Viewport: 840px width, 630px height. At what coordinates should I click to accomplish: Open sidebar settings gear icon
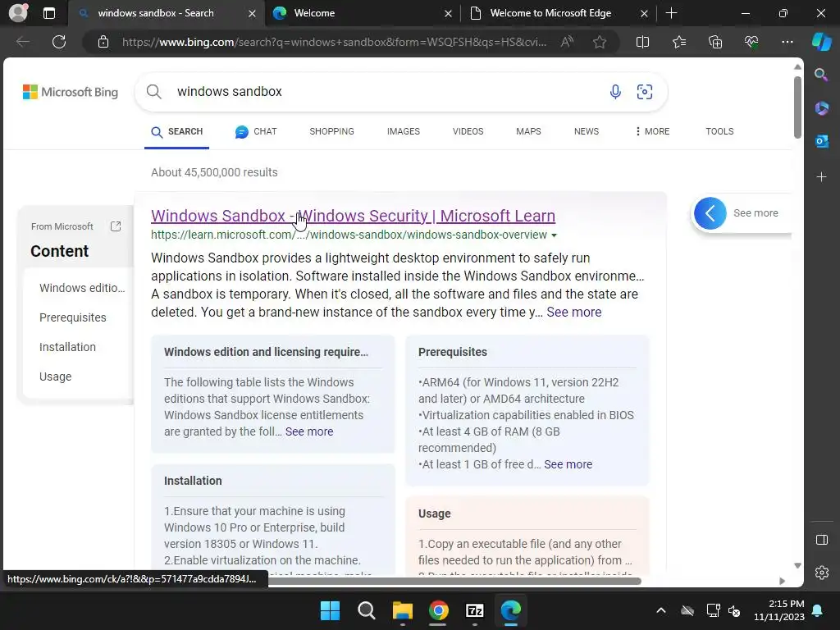point(821,573)
